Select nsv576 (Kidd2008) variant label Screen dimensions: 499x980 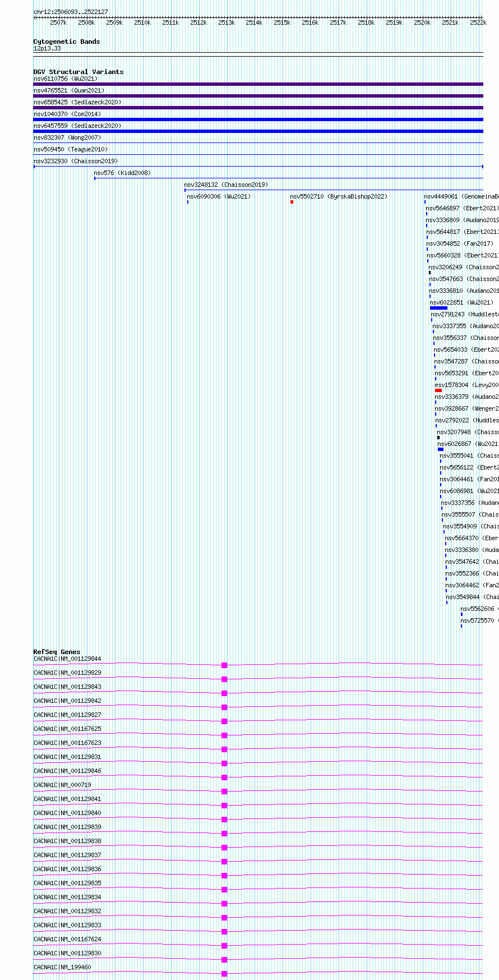(122, 173)
